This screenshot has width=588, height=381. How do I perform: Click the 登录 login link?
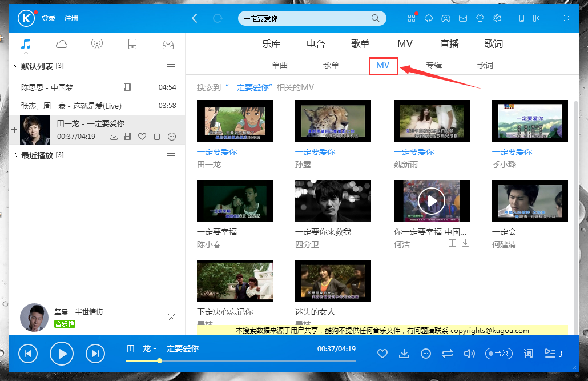[x=49, y=18]
